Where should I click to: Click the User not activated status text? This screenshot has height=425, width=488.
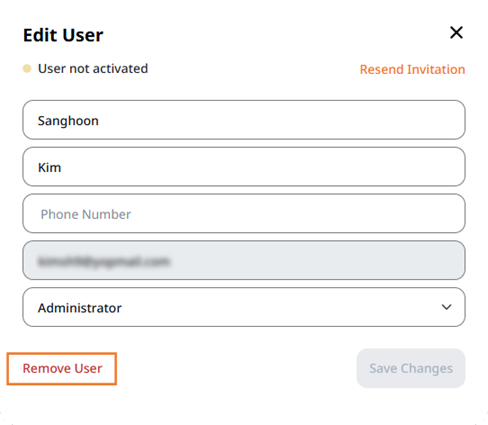tap(93, 69)
